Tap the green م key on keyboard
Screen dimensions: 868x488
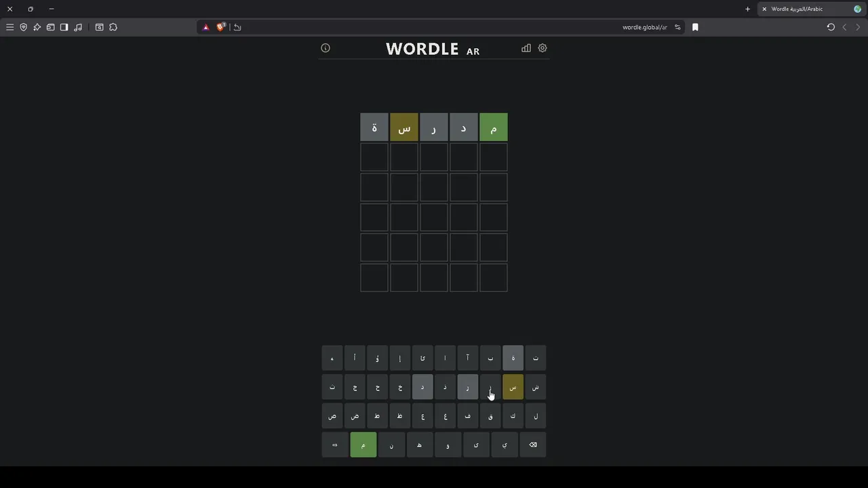[363, 445]
